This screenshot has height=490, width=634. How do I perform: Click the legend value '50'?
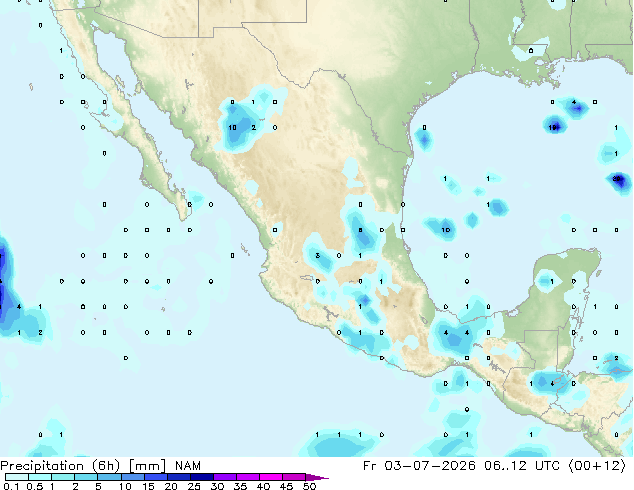pyautogui.click(x=310, y=486)
